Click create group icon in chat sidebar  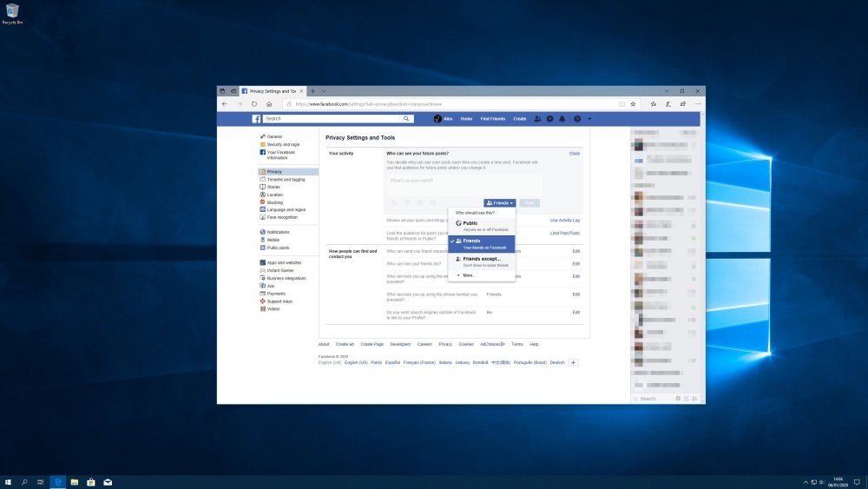pyautogui.click(x=694, y=398)
